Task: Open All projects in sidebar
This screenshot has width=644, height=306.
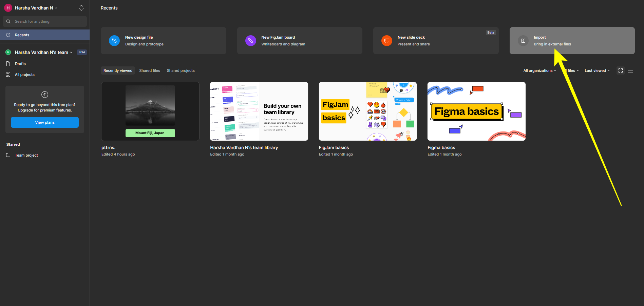Action: click(x=45, y=75)
